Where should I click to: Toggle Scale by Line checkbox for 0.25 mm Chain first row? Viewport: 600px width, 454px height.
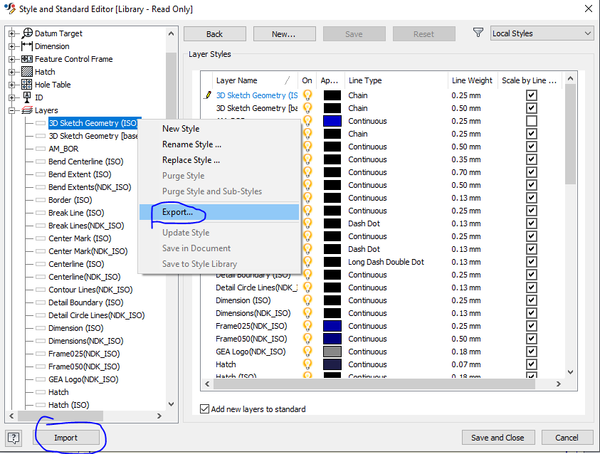532,95
